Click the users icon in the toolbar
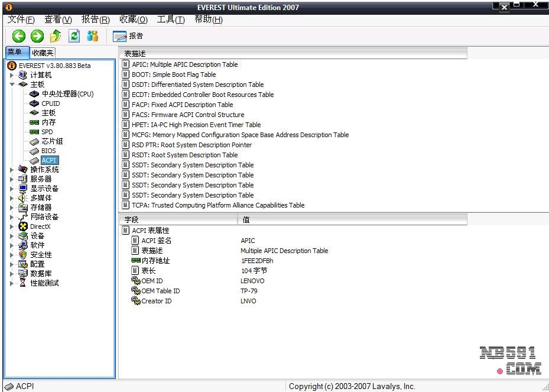 93,36
